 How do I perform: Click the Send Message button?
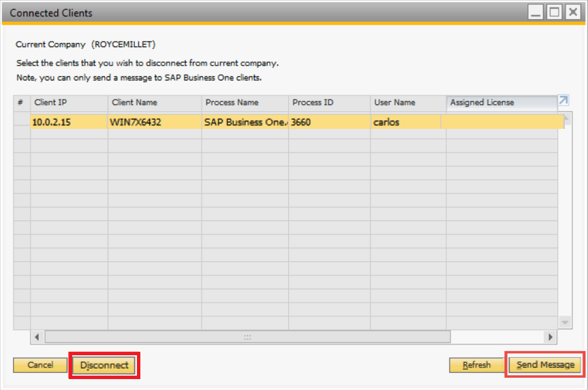pyautogui.click(x=545, y=365)
